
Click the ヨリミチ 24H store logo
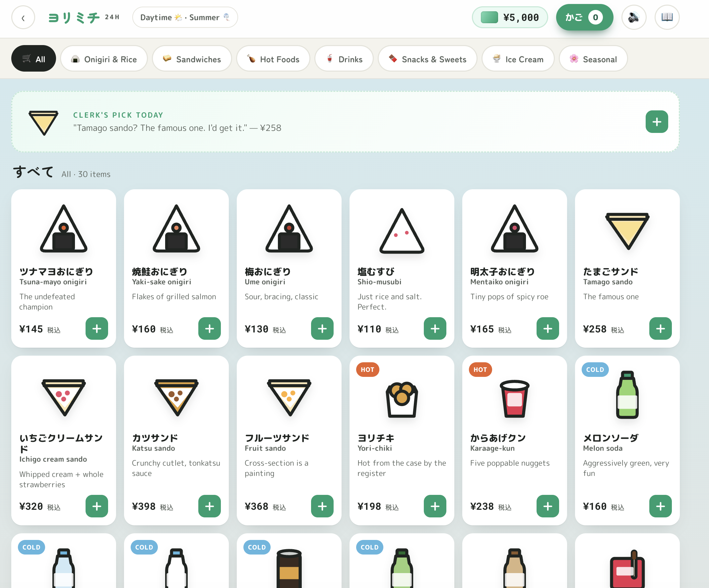[x=84, y=18]
